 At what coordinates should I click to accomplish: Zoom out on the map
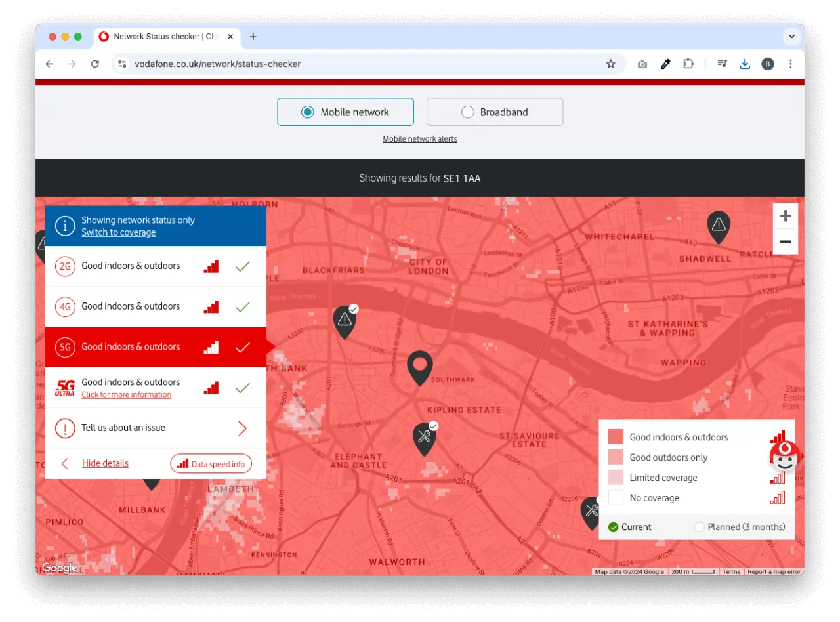click(785, 241)
